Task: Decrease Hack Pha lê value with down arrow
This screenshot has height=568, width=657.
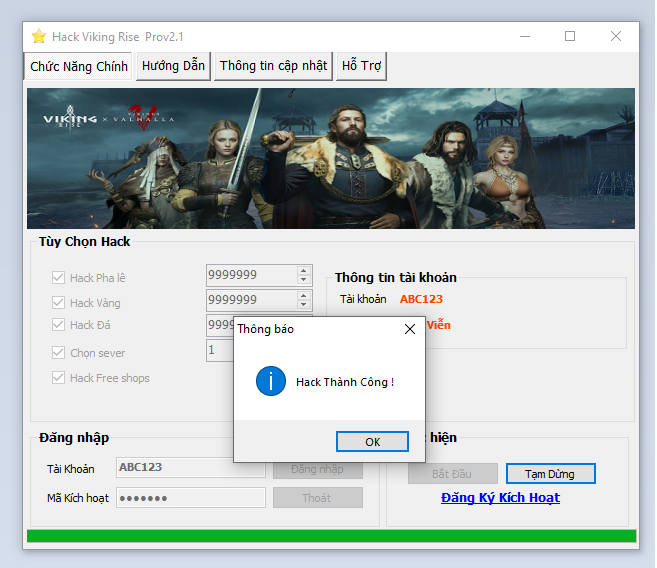Action: (303, 279)
